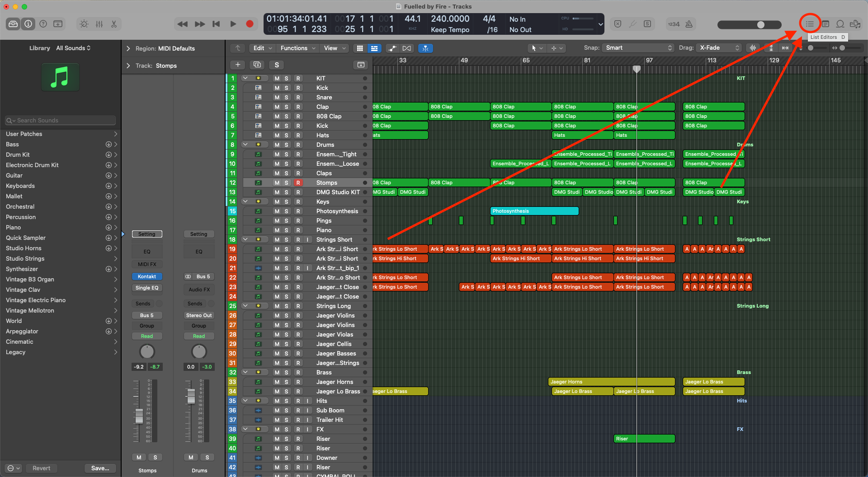Open the Note Pads button
Screen dimensions: 868x477
(826, 23)
